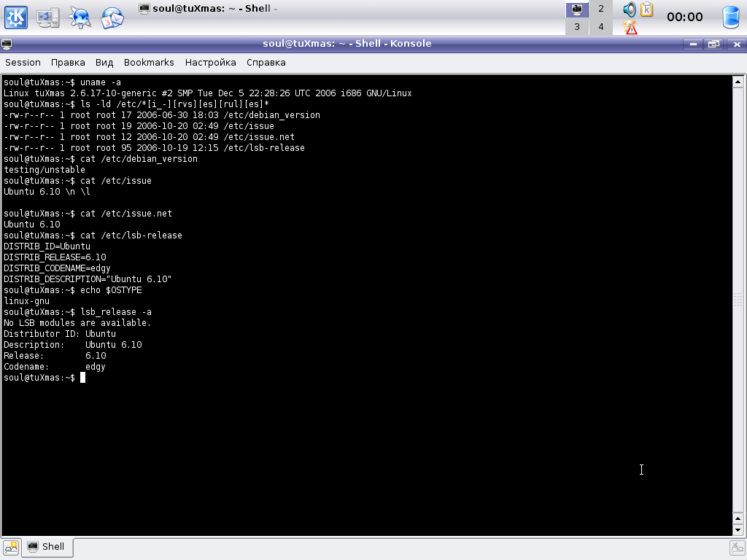Click 'DISTRIB_CODENAME=edgy' line
This screenshot has height=560, width=747.
[x=57, y=268]
